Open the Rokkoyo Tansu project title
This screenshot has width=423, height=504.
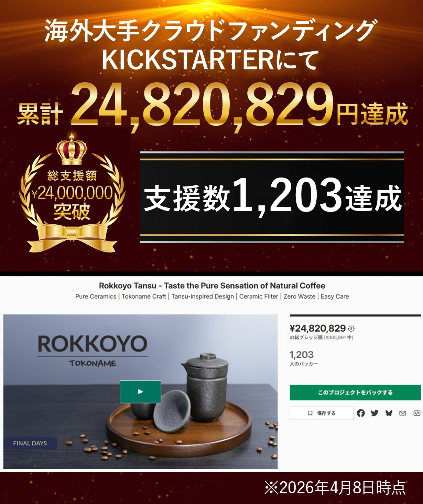(x=212, y=286)
